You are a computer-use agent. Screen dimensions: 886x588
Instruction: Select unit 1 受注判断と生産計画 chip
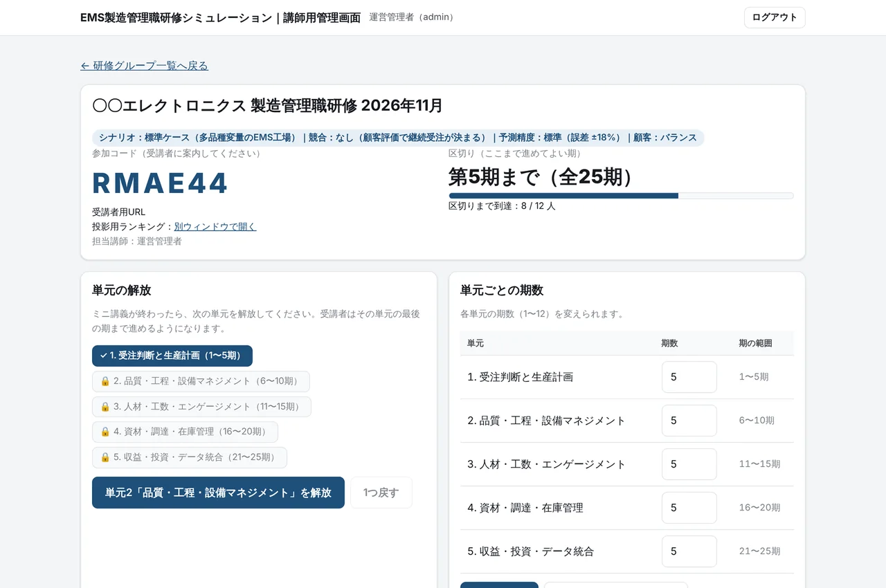pos(172,356)
